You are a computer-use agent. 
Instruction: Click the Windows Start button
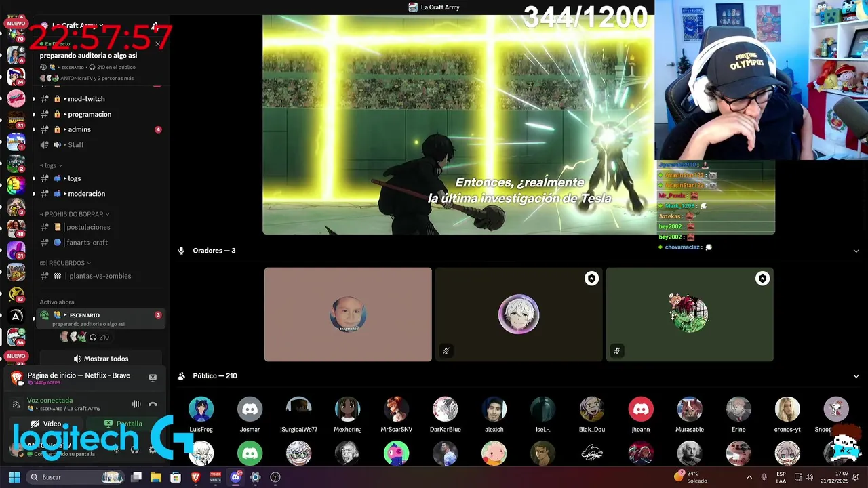14,477
